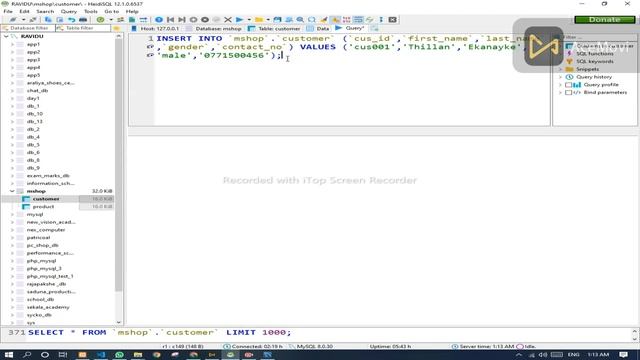Open taskbar search magnifier
Viewport: 640px width, 360px height.
click(x=27, y=355)
